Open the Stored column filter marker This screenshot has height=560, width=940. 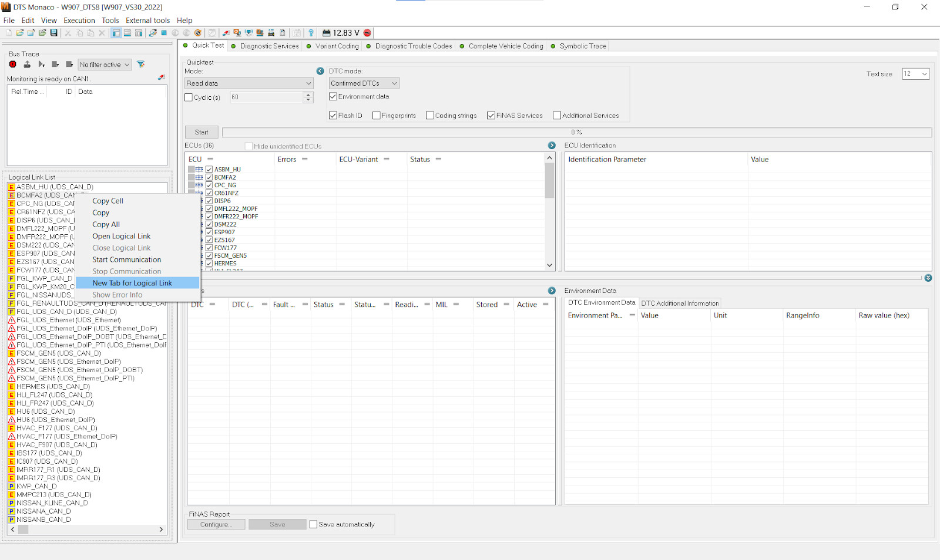pyautogui.click(x=506, y=304)
